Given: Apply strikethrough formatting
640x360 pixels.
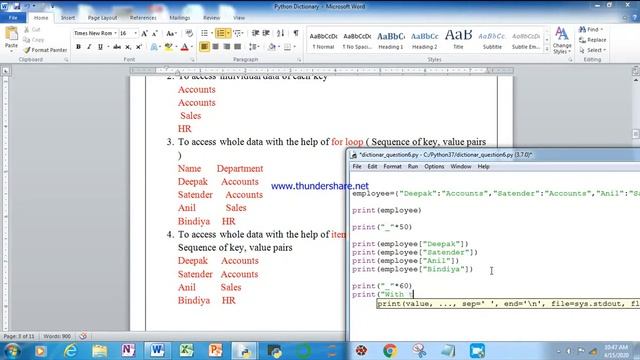Looking at the screenshot, I should pos(117,47).
